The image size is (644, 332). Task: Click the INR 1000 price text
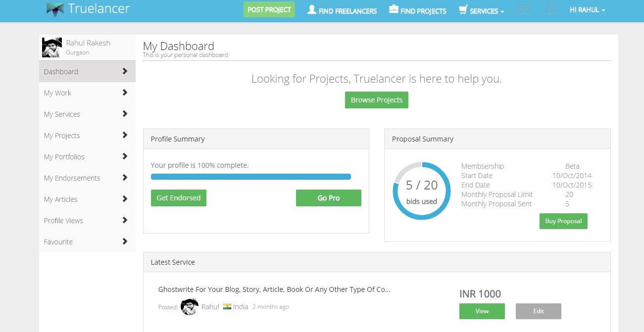click(x=480, y=294)
